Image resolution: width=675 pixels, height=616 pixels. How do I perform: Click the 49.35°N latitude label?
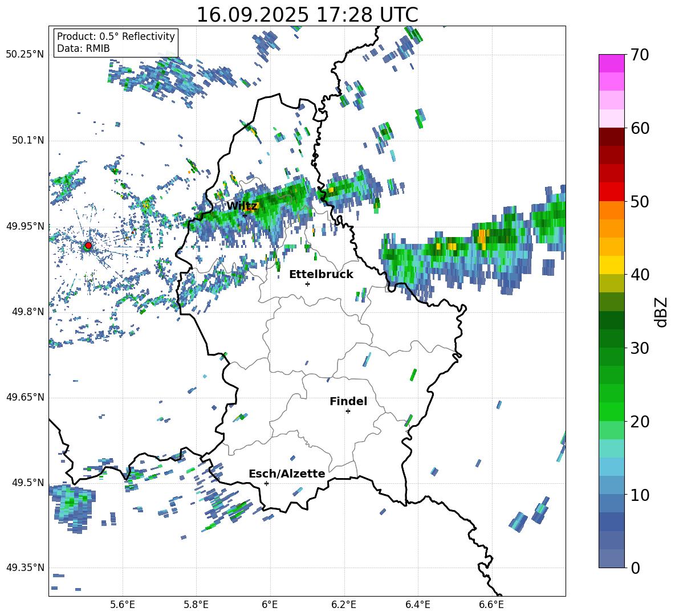pyautogui.click(x=25, y=568)
